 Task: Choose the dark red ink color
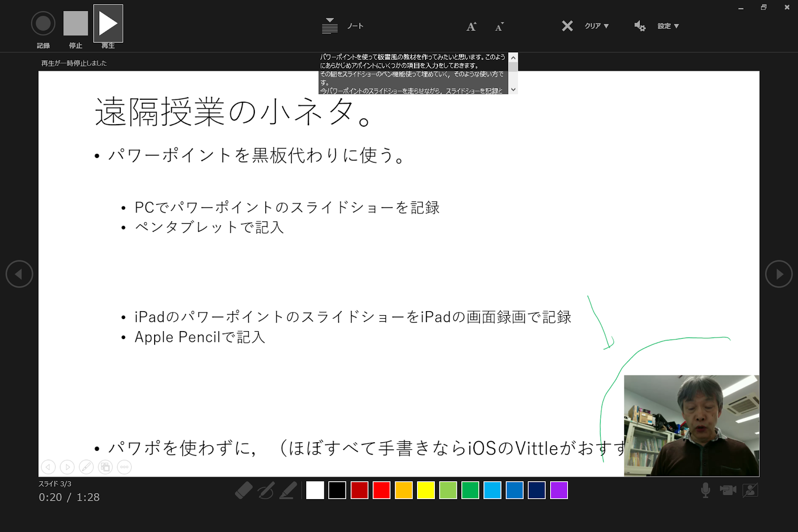360,490
